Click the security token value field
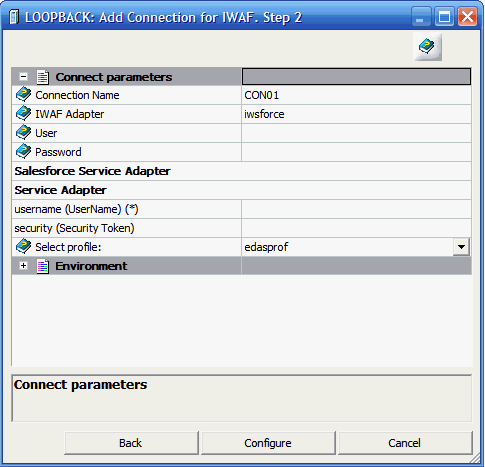 [x=356, y=228]
